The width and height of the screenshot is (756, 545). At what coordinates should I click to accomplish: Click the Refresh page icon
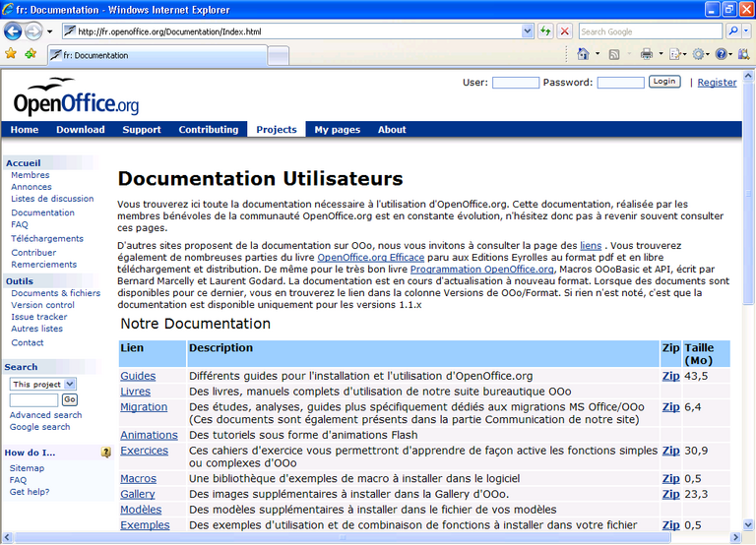[x=545, y=31]
